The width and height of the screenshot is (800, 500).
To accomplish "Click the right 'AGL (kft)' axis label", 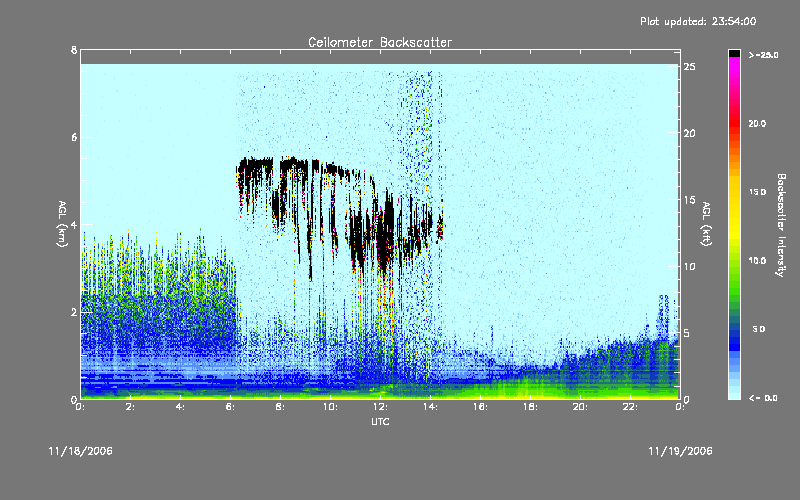I will (706, 224).
